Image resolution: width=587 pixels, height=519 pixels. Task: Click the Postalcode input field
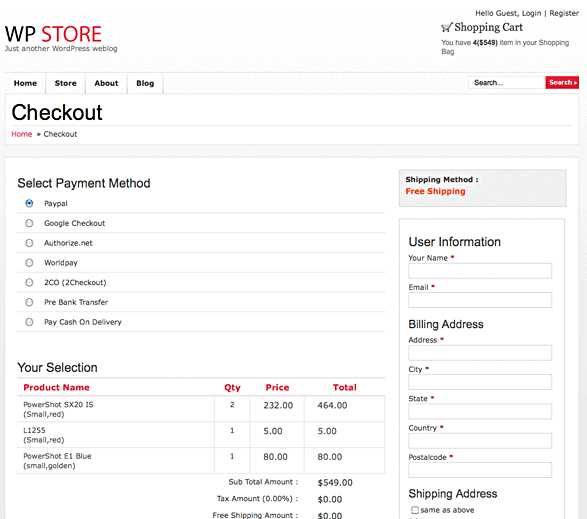tap(480, 470)
